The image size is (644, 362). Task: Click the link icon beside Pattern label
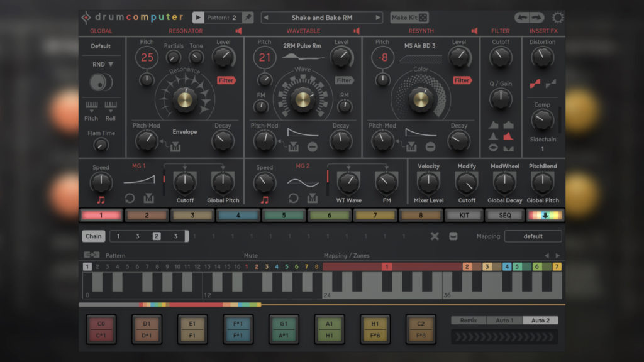tap(92, 255)
